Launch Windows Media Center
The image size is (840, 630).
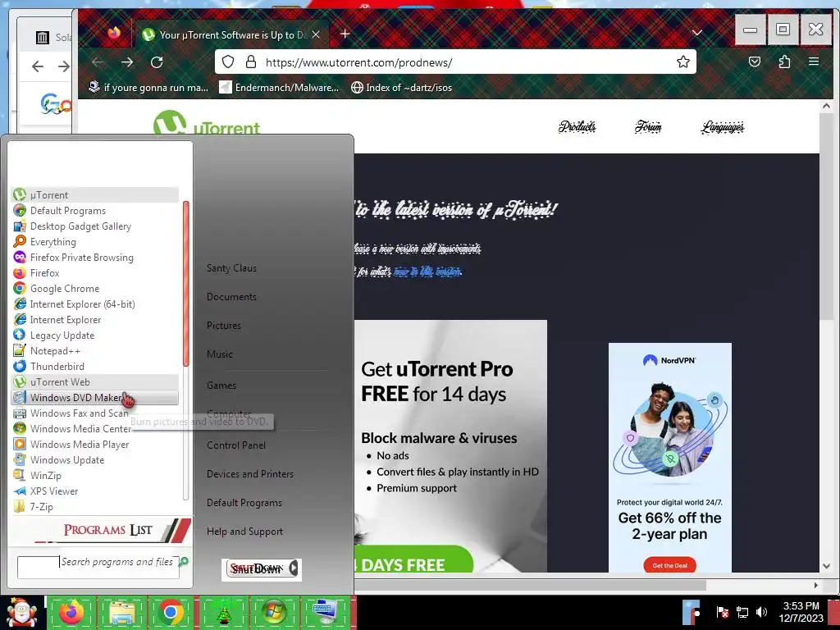(95, 428)
